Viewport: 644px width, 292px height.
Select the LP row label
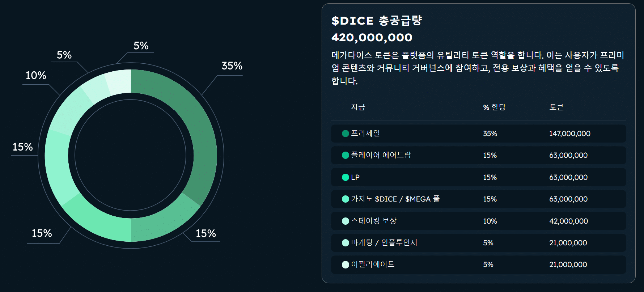click(355, 177)
